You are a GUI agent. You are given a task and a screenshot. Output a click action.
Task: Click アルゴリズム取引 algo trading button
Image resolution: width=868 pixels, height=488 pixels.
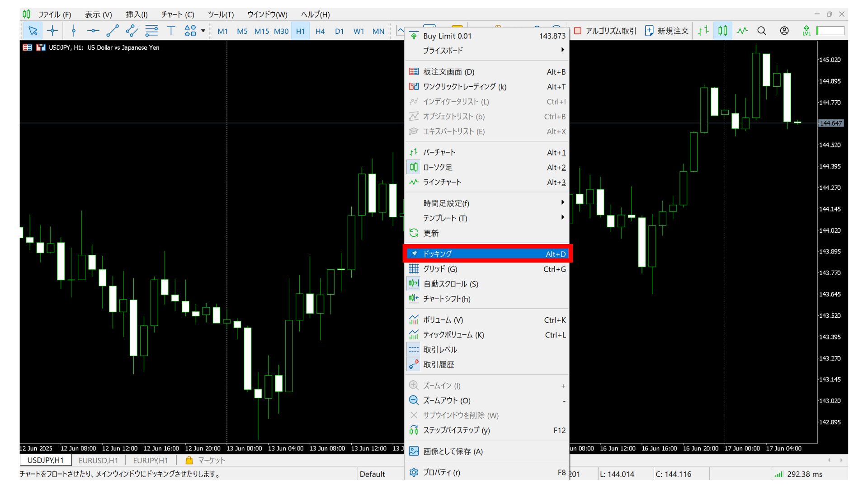[x=605, y=31]
